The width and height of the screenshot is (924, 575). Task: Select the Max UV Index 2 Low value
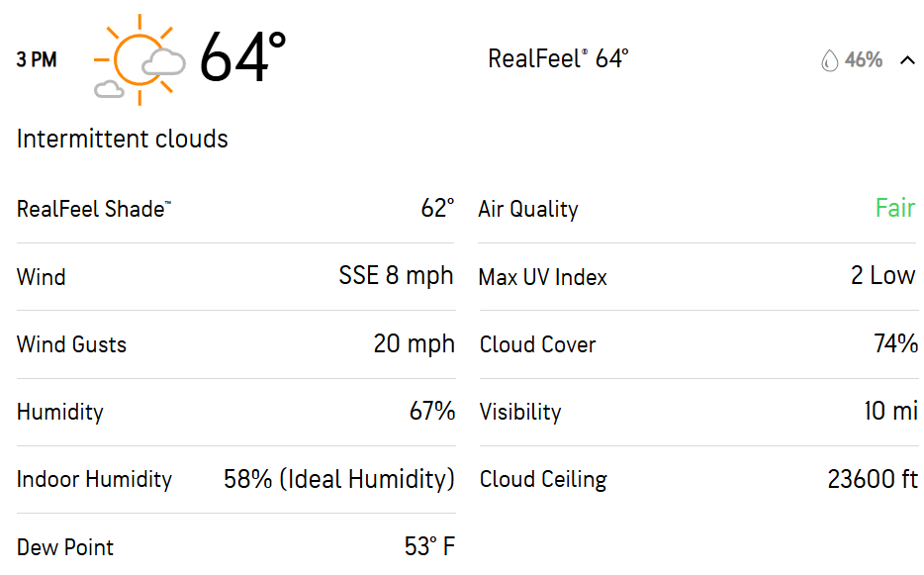[882, 275]
